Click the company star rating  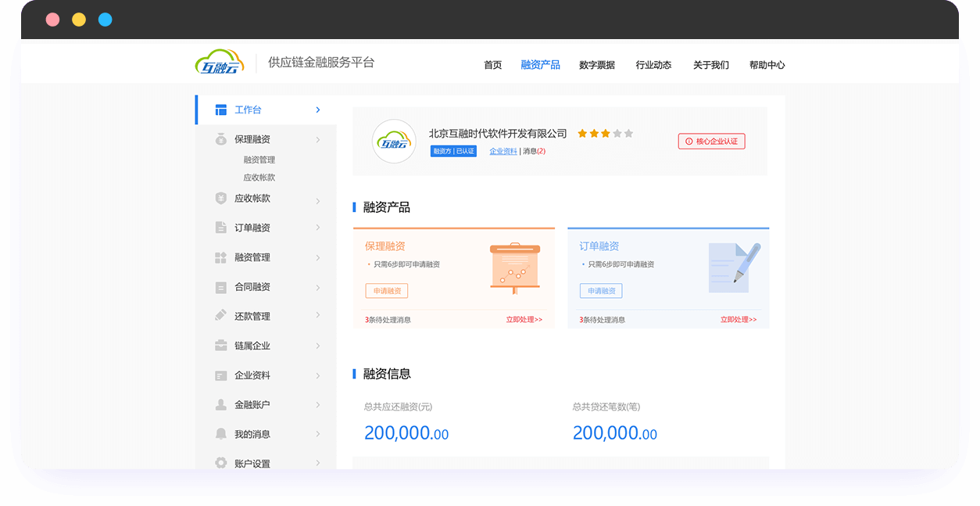[605, 134]
